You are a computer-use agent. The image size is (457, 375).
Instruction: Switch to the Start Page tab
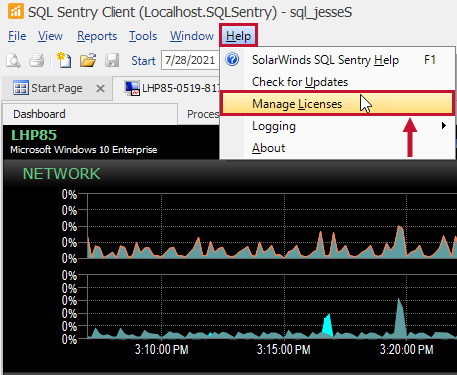(57, 88)
